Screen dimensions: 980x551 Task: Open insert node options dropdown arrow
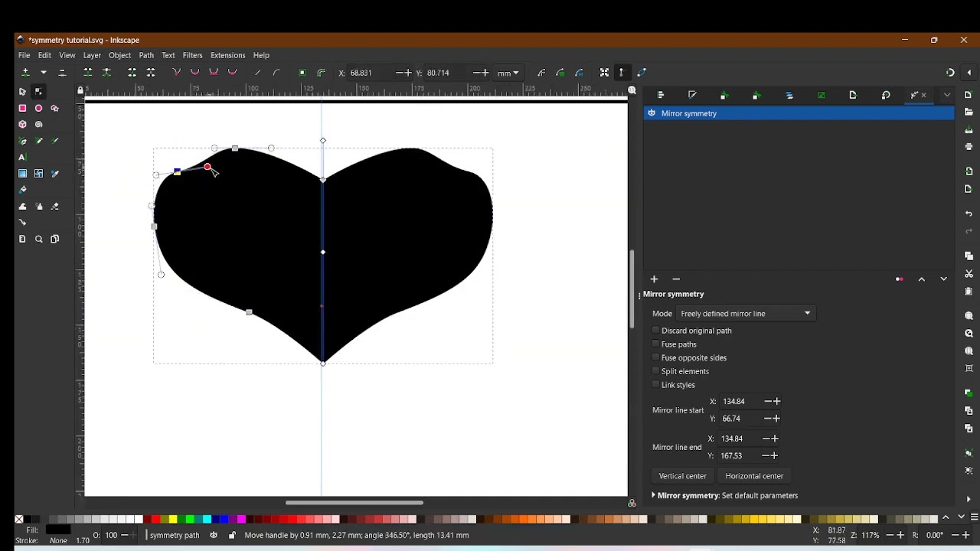44,73
